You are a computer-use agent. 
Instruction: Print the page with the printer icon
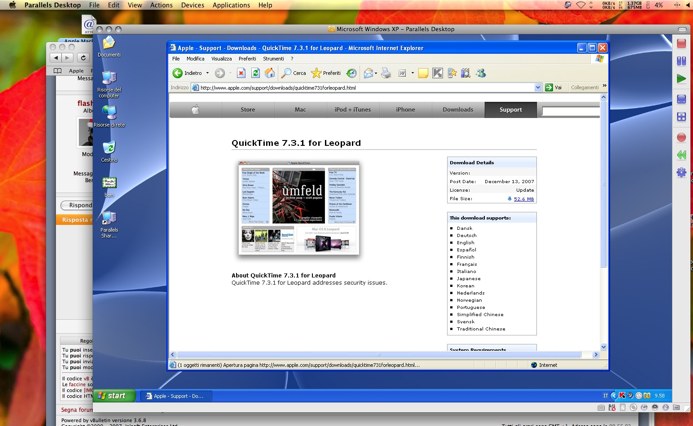tap(386, 73)
